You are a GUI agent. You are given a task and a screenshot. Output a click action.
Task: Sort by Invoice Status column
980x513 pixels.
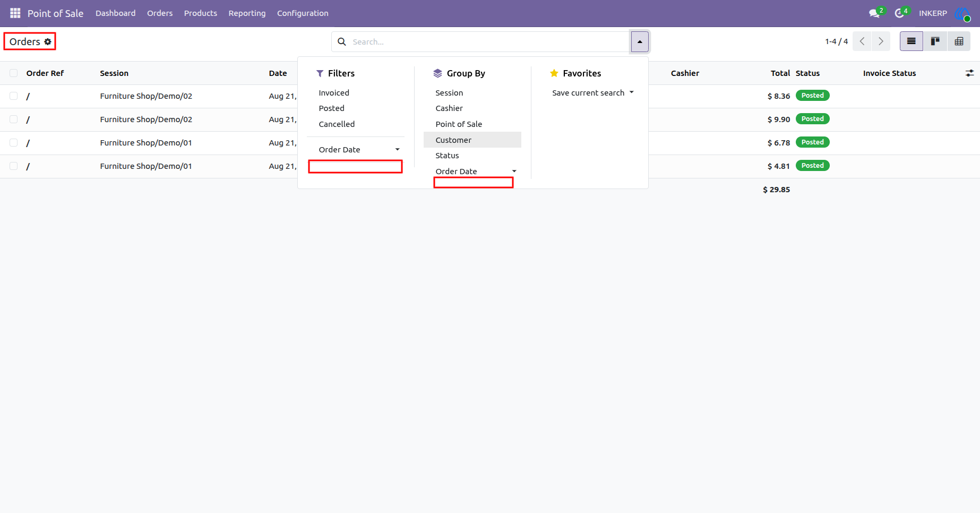889,73
